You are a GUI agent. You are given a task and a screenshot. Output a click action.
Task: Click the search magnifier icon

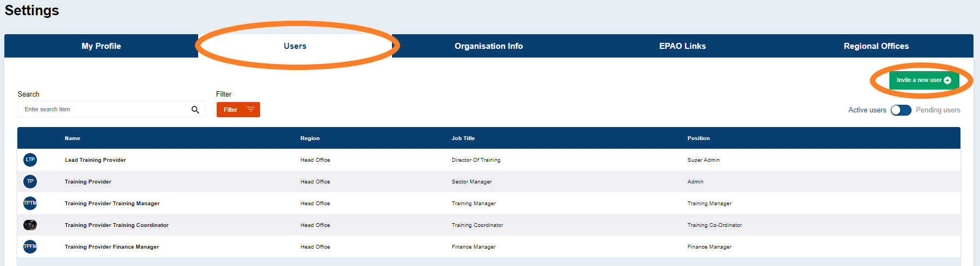click(195, 110)
